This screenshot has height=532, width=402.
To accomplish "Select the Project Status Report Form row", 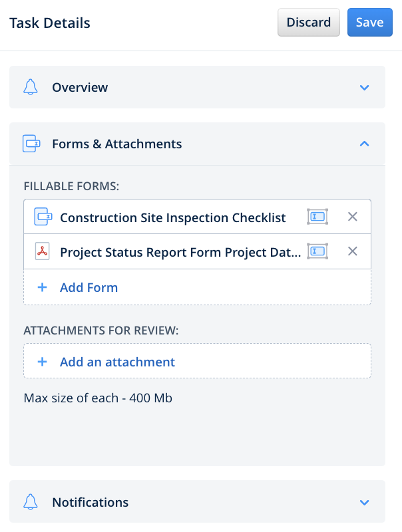I will pyautogui.click(x=180, y=251).
